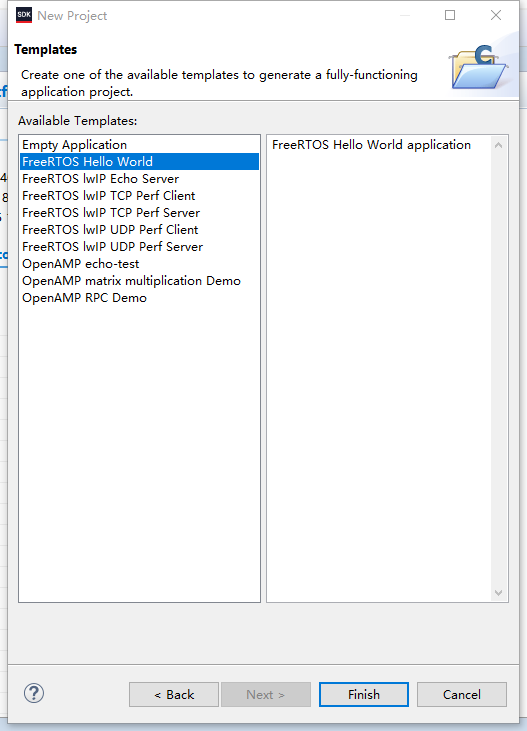
Task: Click Finish to create the project
Action: (364, 695)
